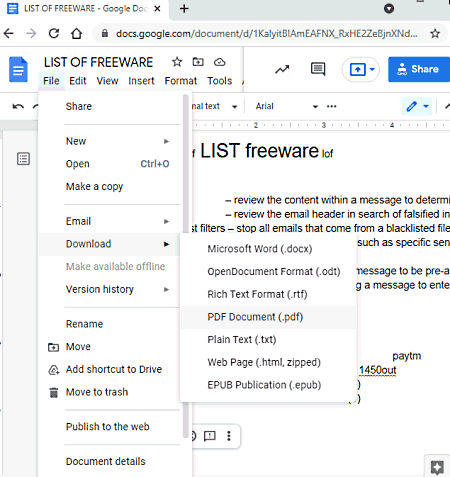
Task: Expand the Email submenu
Action: 166,221
